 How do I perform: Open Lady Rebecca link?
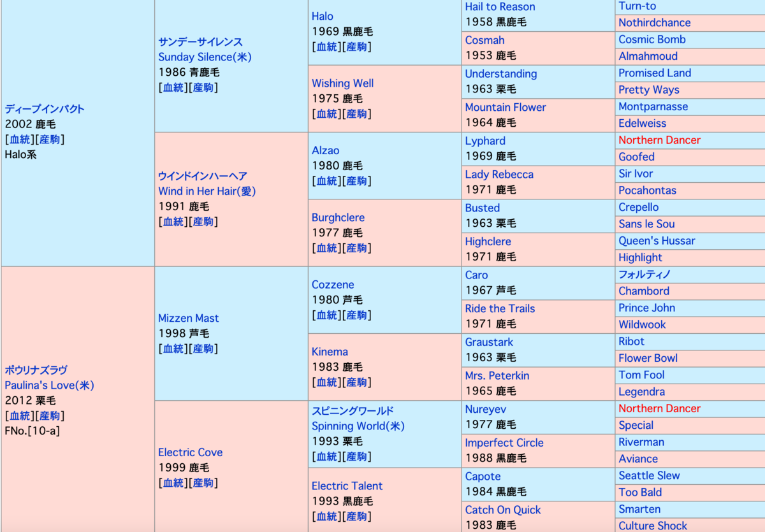[x=500, y=174]
